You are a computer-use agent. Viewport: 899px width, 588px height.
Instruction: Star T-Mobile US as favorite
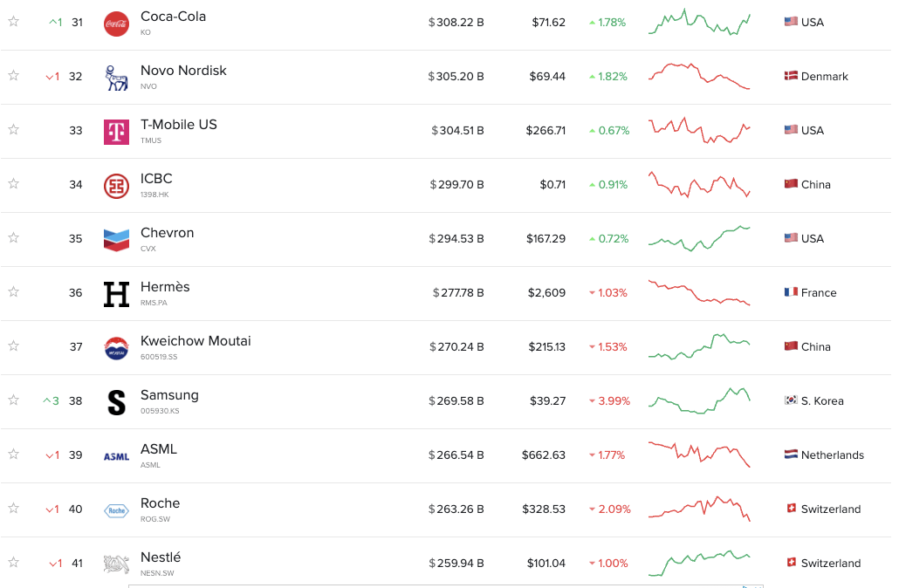(x=14, y=129)
